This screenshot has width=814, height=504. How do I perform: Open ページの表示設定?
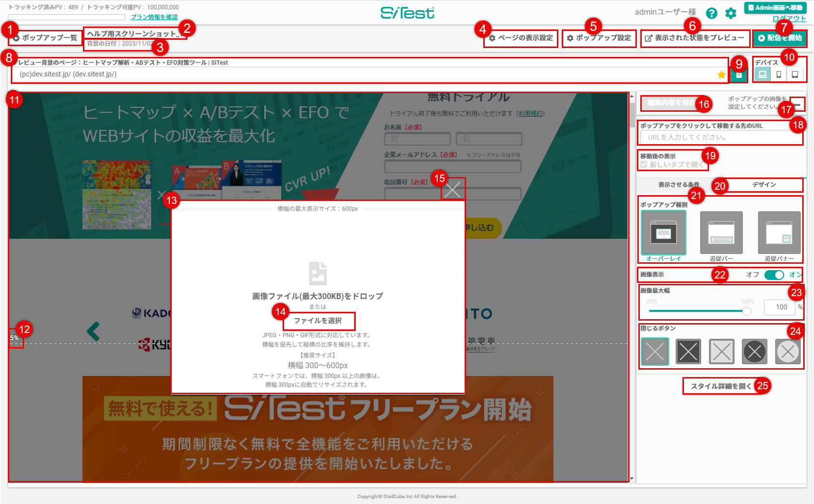pyautogui.click(x=521, y=38)
